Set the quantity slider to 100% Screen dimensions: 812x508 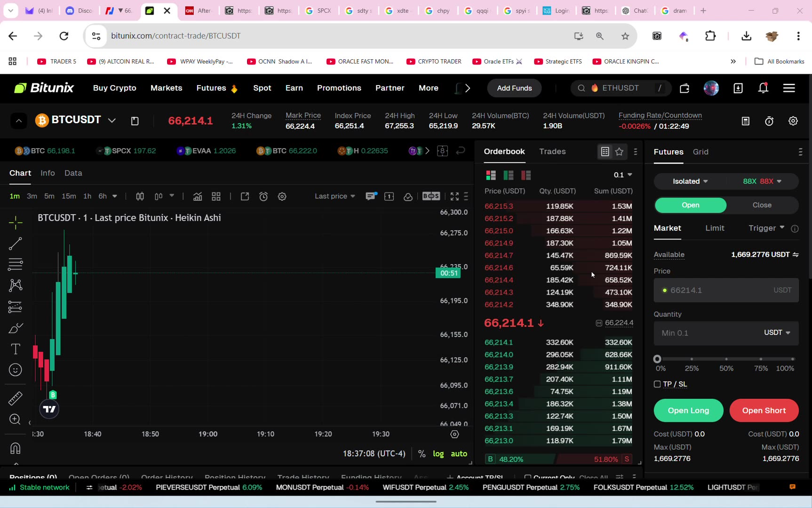pos(793,359)
